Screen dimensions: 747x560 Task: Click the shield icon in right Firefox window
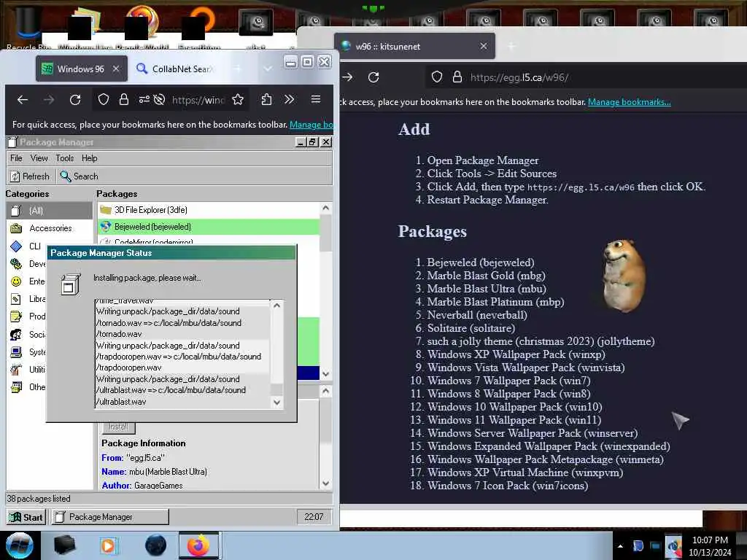(x=437, y=77)
